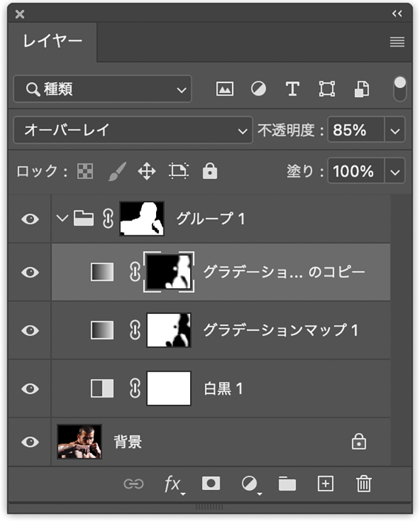Open the 不透明度 opacity slider dropdown
The image size is (420, 524).
(x=396, y=131)
